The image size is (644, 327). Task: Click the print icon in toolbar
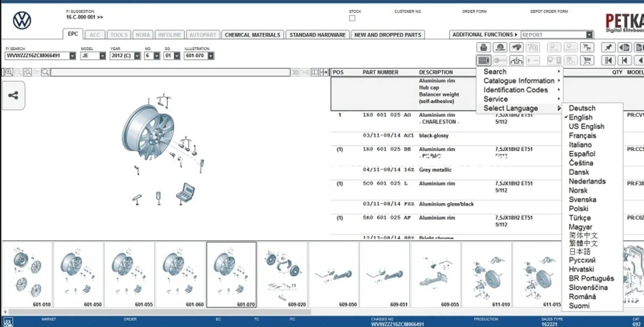pyautogui.click(x=484, y=47)
